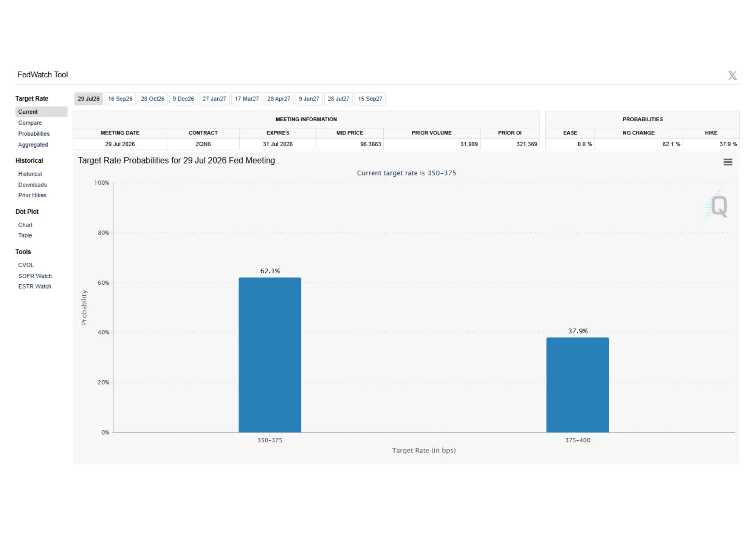Click the MID PRICE column header

tap(350, 133)
